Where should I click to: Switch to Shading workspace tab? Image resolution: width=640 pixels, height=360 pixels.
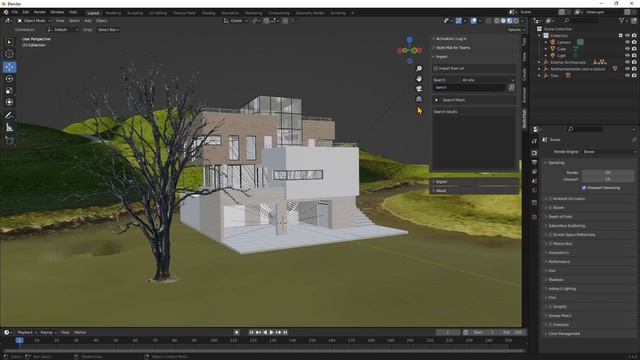(x=208, y=13)
